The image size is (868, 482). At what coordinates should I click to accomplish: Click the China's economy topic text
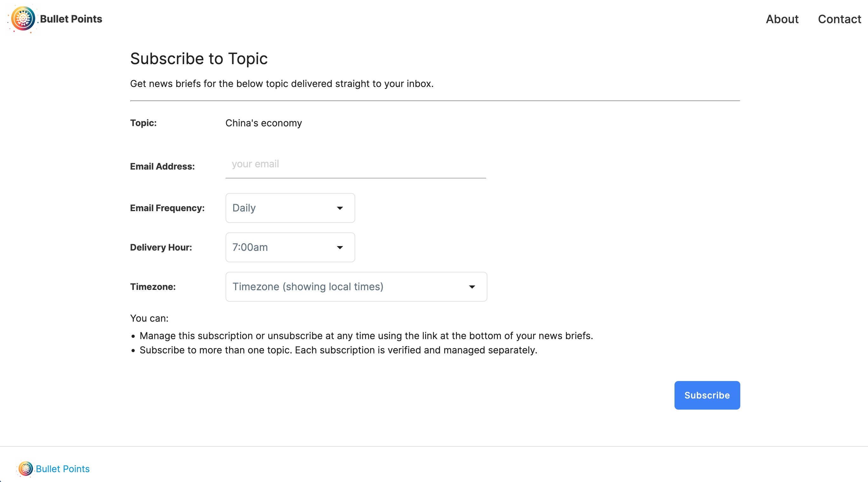tap(263, 123)
